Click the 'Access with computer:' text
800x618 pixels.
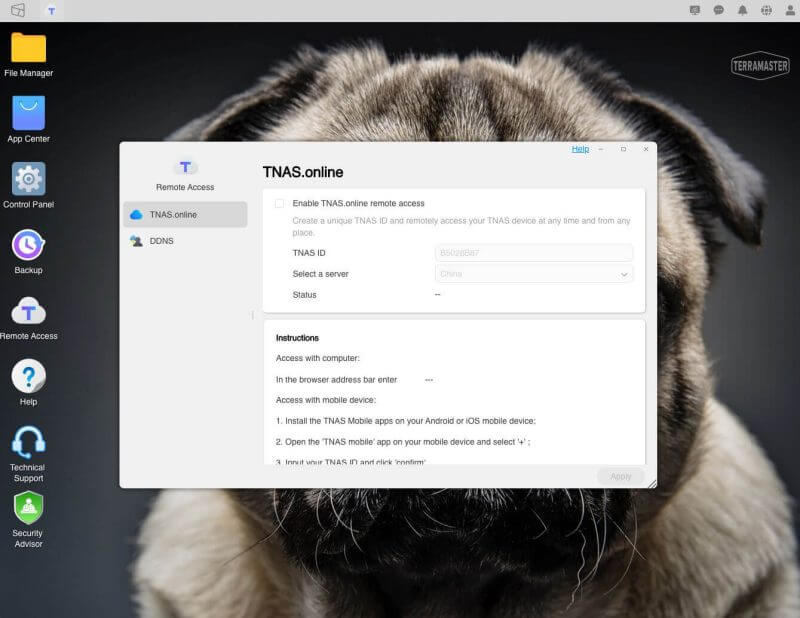tap(318, 358)
